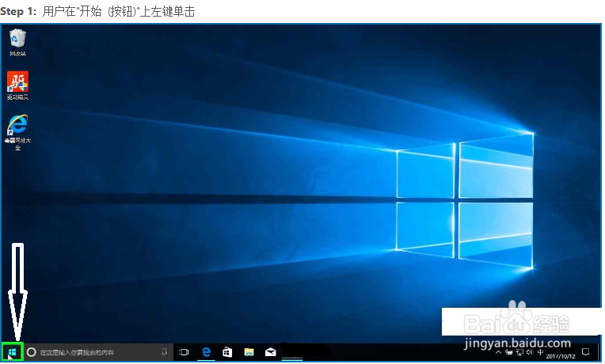Open the Mail app taskbar icon
The image size is (605, 364).
tap(271, 352)
